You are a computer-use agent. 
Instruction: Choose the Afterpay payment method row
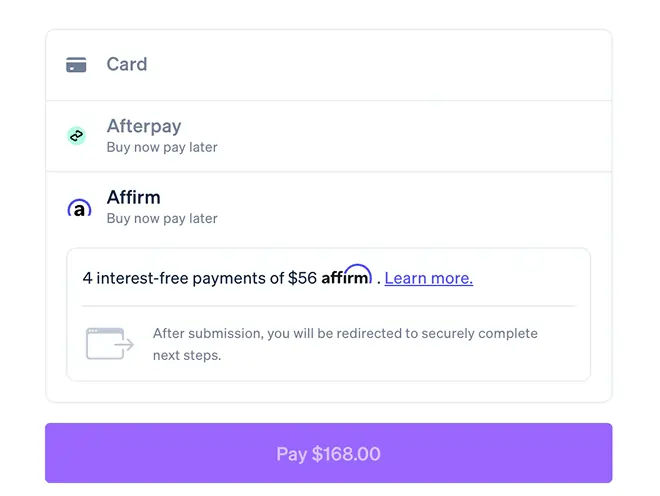328,136
